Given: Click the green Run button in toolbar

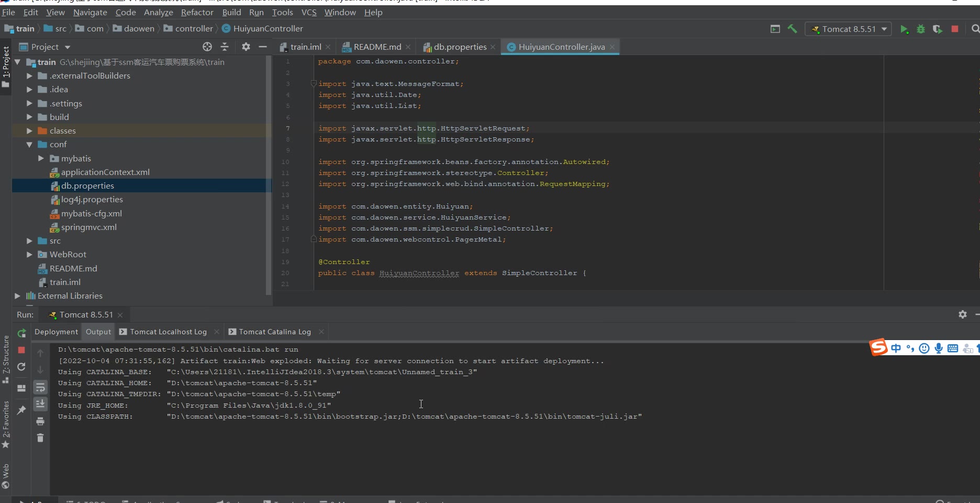Looking at the screenshot, I should (904, 29).
